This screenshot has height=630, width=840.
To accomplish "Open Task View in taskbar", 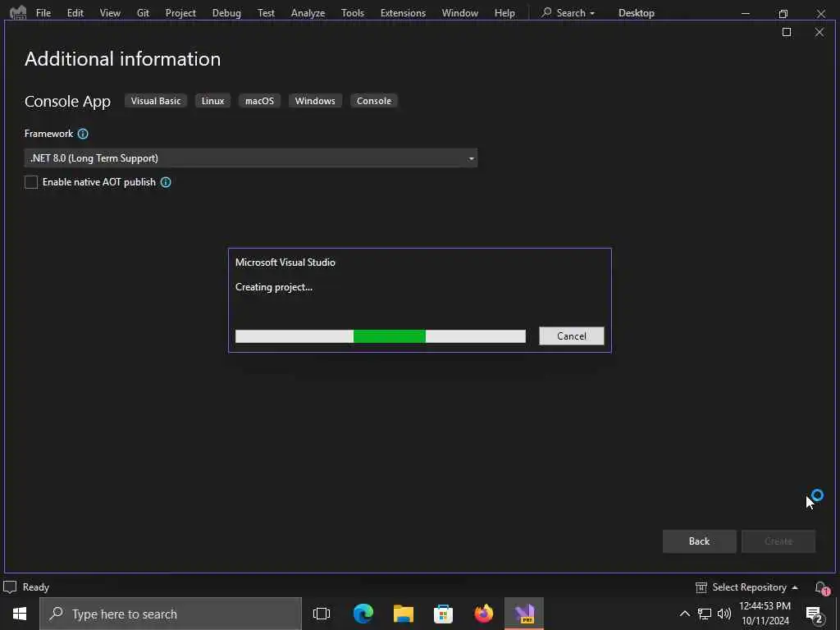I will 322,614.
